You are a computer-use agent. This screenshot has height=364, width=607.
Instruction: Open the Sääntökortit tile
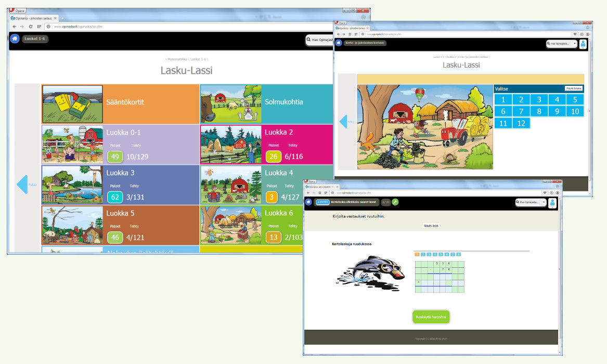coord(120,104)
